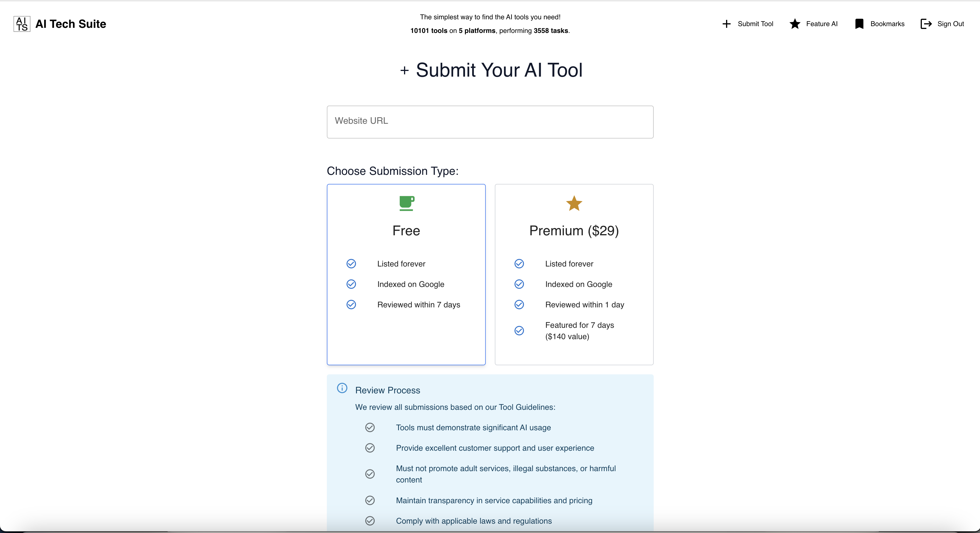Click checkmark beside Tools must demonstrate AI usage
This screenshot has height=533, width=980.
[370, 428]
